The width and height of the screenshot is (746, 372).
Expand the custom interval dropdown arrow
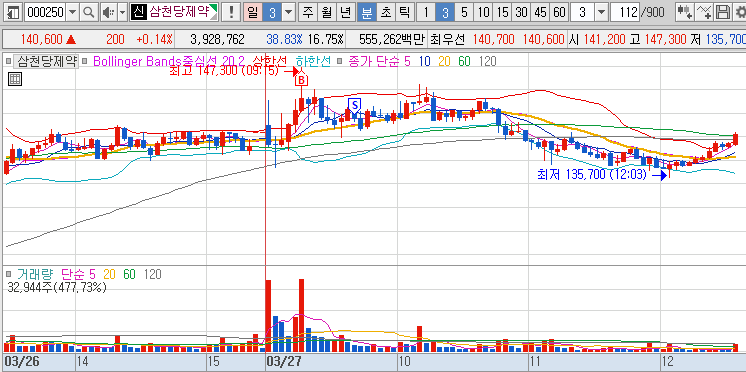pyautogui.click(x=601, y=12)
